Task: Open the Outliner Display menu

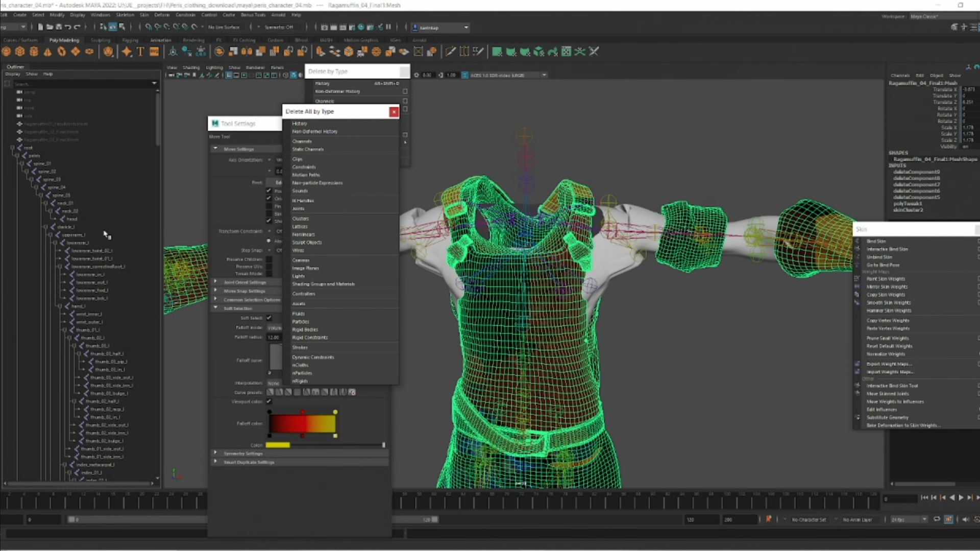Action: [12, 74]
